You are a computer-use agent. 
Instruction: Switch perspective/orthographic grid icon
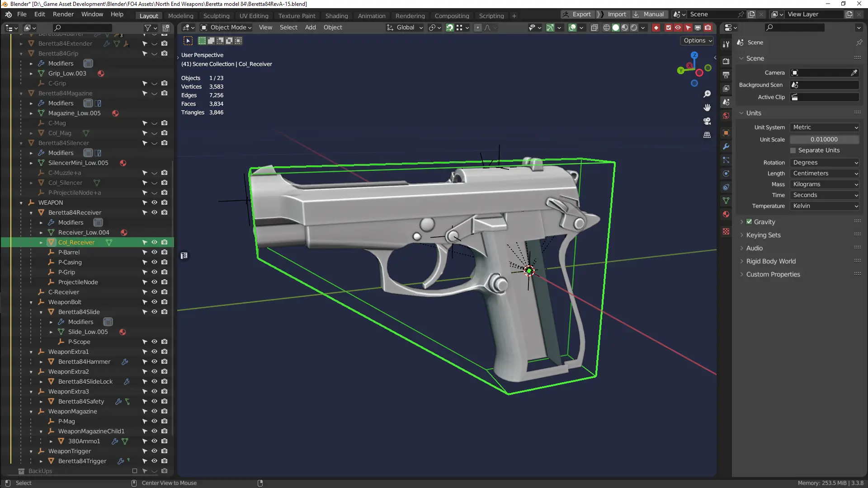(x=707, y=135)
